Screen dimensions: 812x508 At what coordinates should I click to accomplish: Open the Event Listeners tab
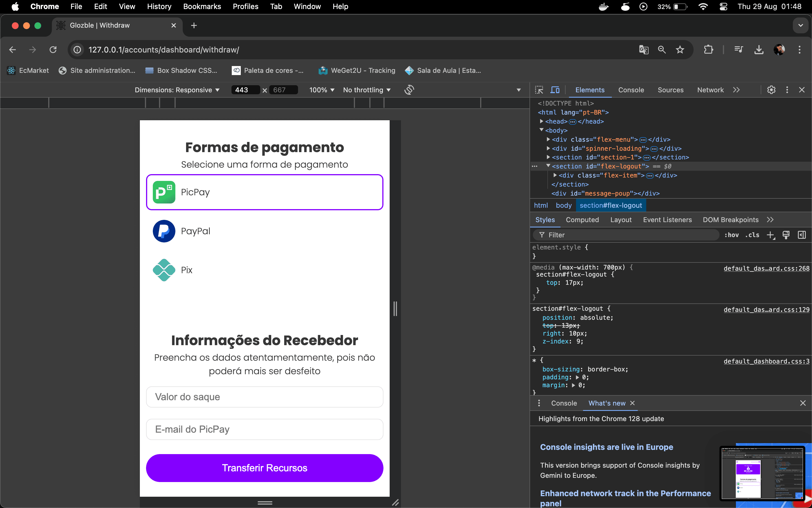(x=667, y=220)
